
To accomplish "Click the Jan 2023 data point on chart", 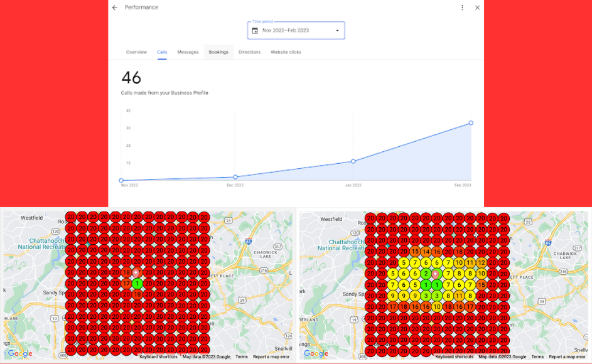I will point(353,161).
